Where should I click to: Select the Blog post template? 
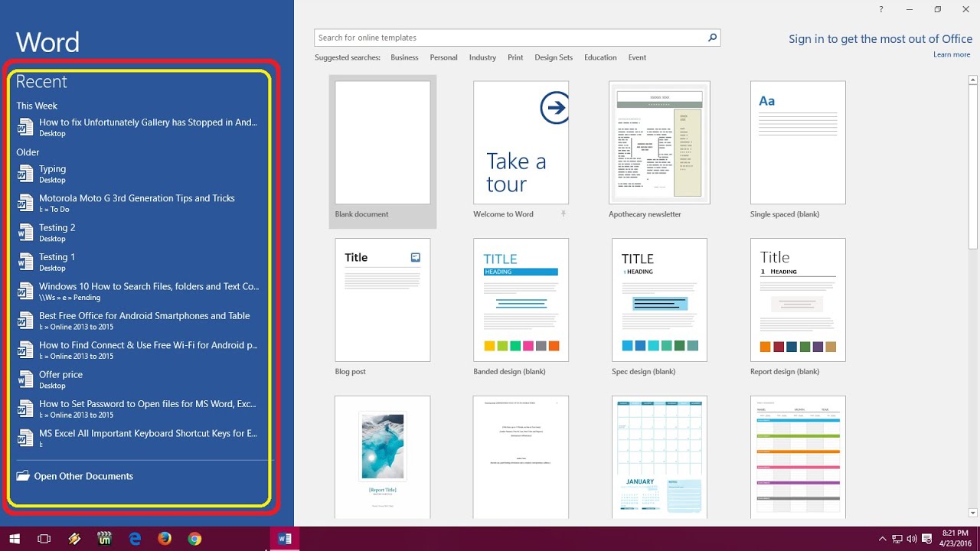point(383,300)
